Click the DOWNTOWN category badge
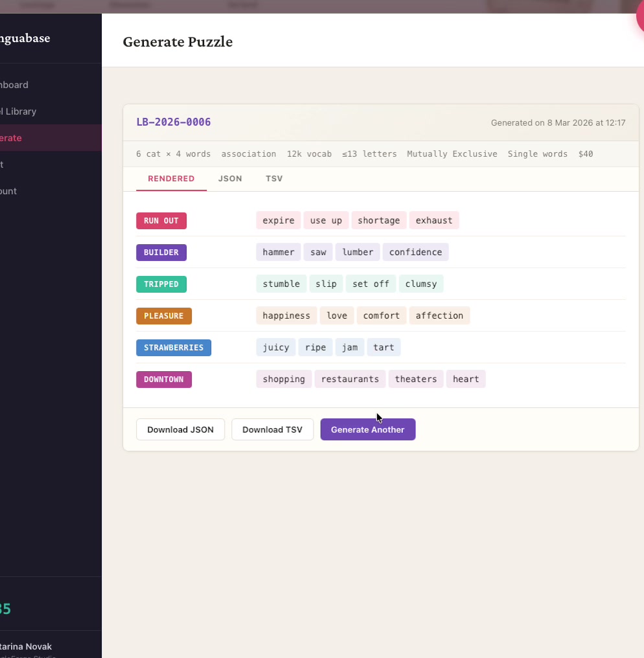This screenshot has height=658, width=644. point(164,380)
